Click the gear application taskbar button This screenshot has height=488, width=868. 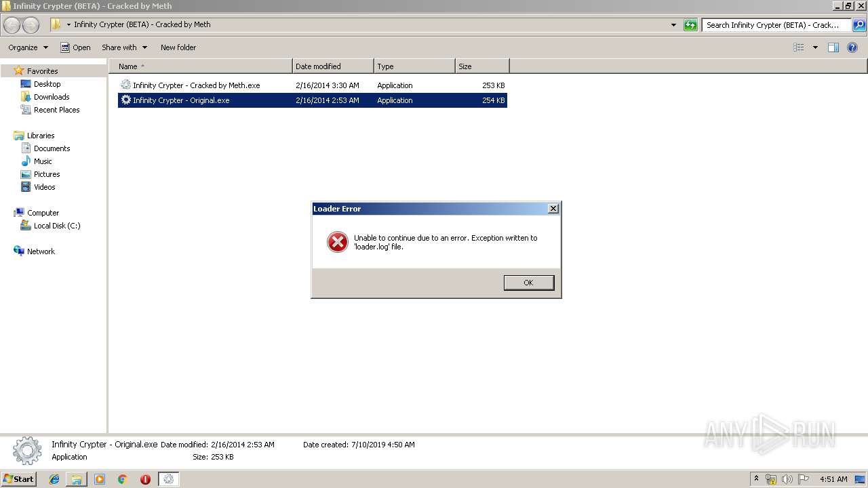click(x=168, y=479)
